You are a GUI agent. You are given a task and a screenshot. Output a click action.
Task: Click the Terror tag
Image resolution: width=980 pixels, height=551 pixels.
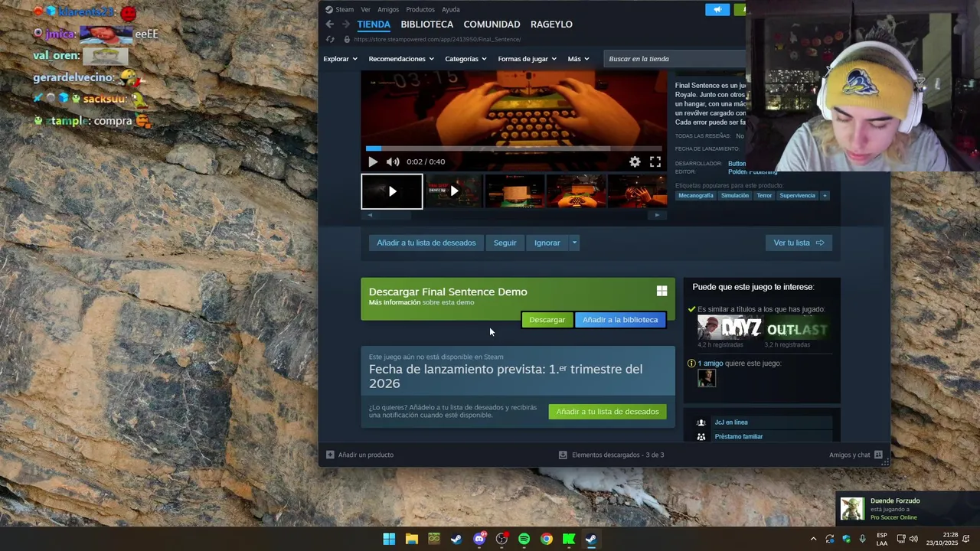point(764,195)
